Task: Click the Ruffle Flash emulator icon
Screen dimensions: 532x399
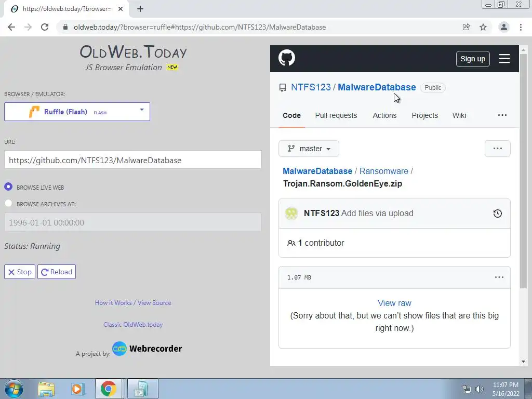Action: click(x=34, y=112)
